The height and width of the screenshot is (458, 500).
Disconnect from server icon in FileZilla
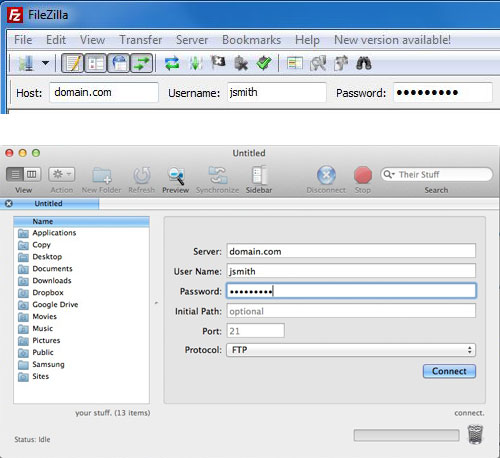pos(241,63)
